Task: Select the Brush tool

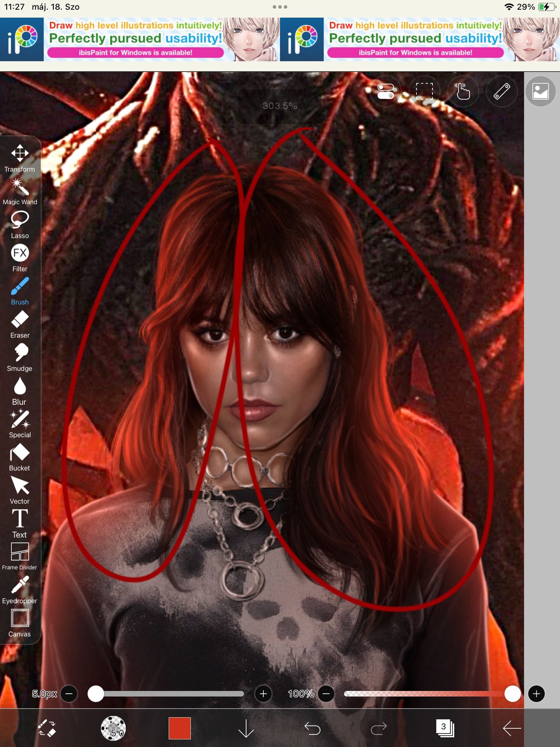Action: click(x=19, y=291)
